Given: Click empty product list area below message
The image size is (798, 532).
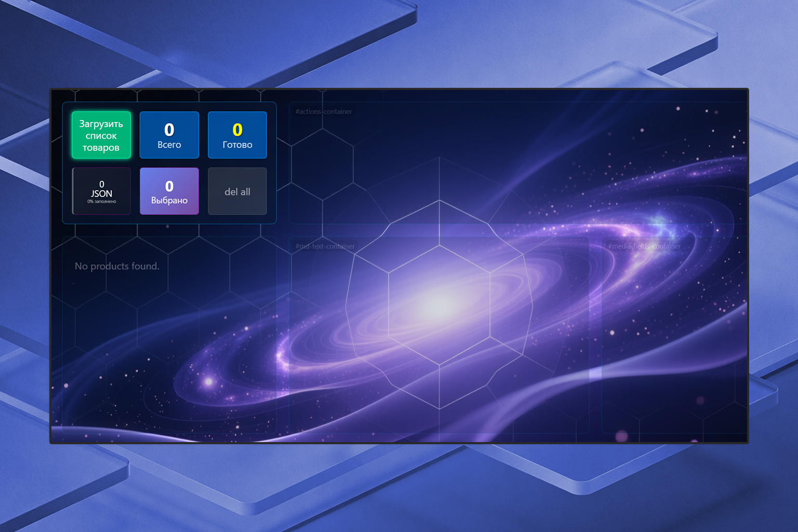Looking at the screenshot, I should (169, 353).
